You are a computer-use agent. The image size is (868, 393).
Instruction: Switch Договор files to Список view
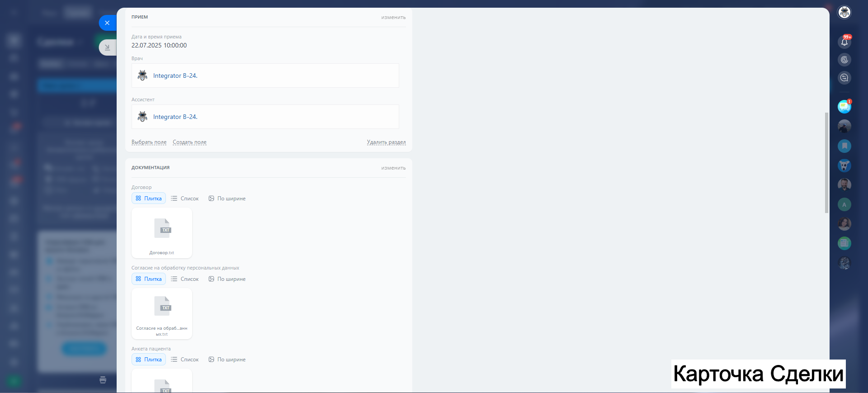pyautogui.click(x=185, y=199)
